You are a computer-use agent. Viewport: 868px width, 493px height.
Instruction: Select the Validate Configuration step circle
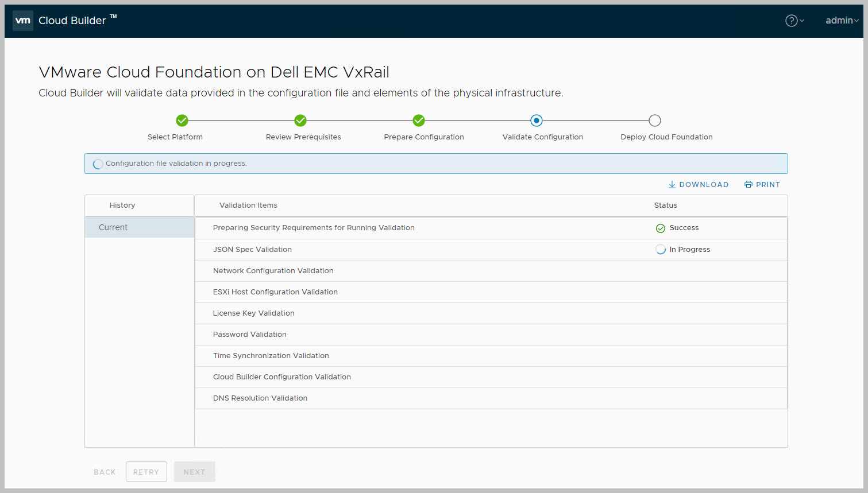click(537, 121)
